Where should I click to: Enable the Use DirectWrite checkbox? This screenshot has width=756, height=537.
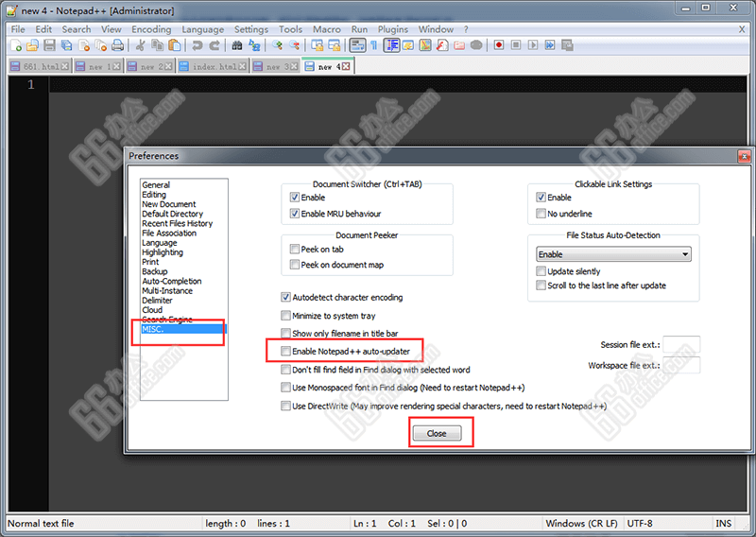click(x=285, y=406)
